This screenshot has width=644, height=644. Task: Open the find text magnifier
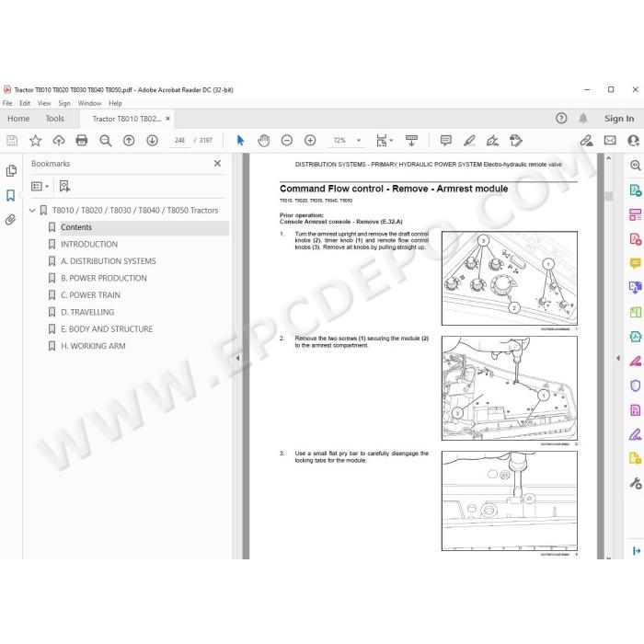point(106,141)
